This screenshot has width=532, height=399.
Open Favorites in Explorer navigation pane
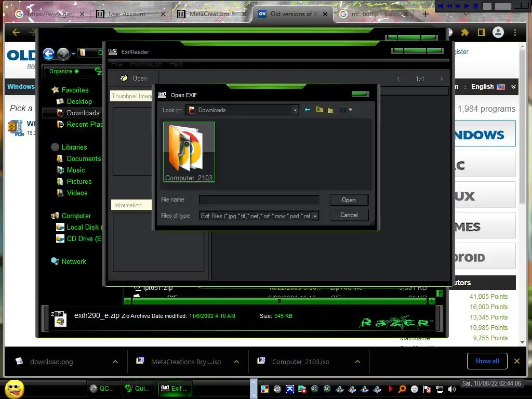coord(75,90)
